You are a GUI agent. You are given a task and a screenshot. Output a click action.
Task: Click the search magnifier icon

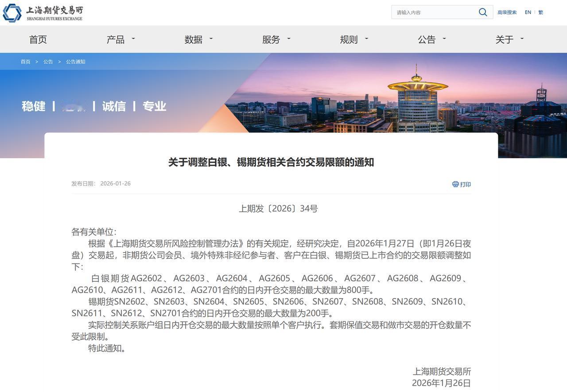(483, 12)
